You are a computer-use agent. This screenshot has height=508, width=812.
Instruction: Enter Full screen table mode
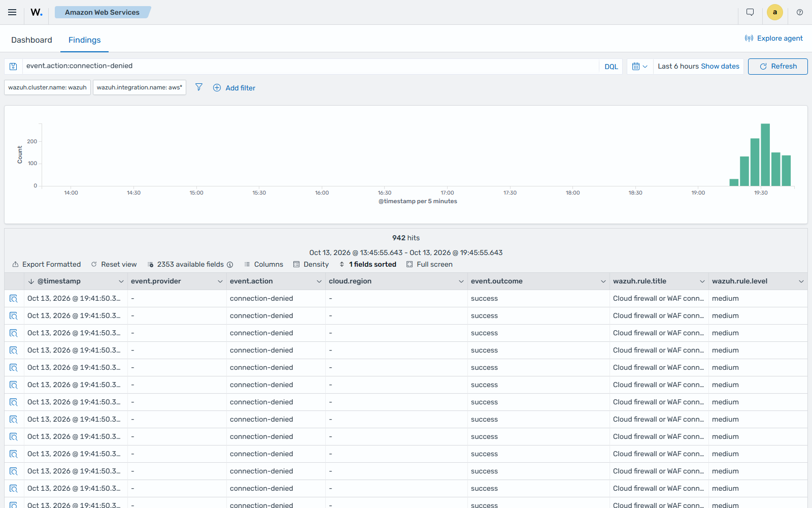coord(429,265)
